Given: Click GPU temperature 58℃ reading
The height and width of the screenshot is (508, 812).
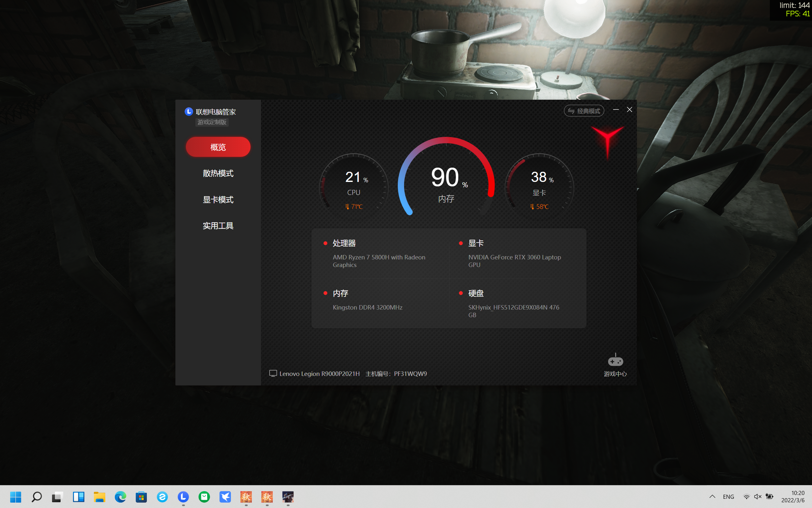Looking at the screenshot, I should (x=540, y=207).
